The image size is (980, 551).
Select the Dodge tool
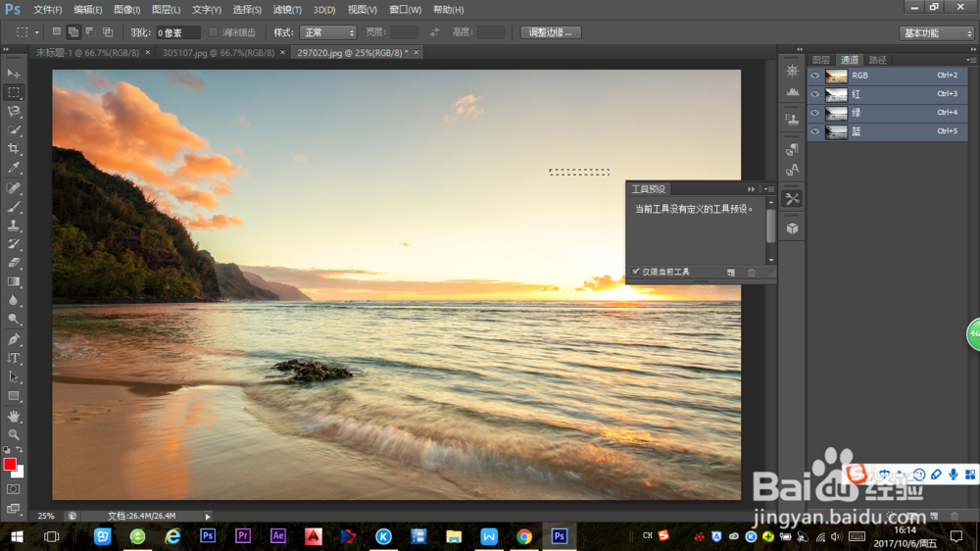[x=13, y=319]
